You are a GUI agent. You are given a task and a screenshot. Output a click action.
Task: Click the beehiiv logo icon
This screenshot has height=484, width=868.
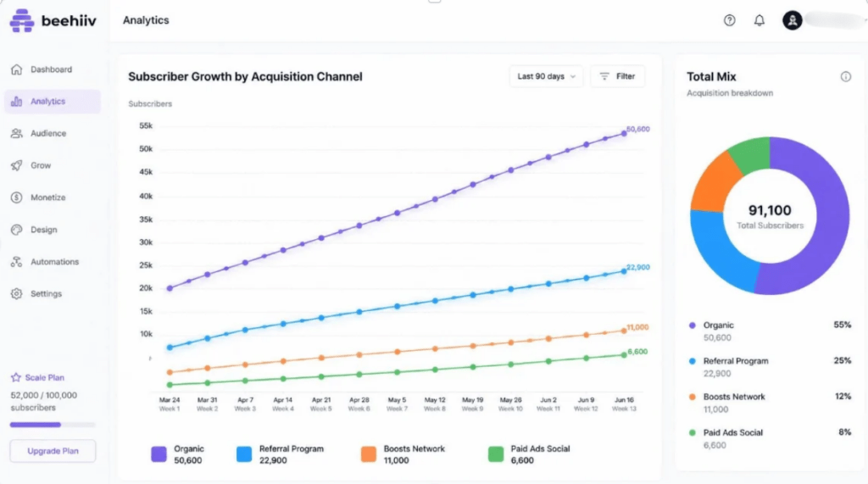[22, 20]
